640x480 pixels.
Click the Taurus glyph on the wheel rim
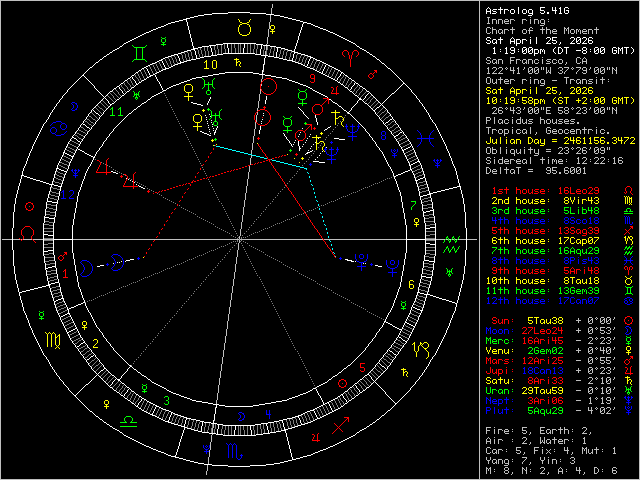click(244, 32)
